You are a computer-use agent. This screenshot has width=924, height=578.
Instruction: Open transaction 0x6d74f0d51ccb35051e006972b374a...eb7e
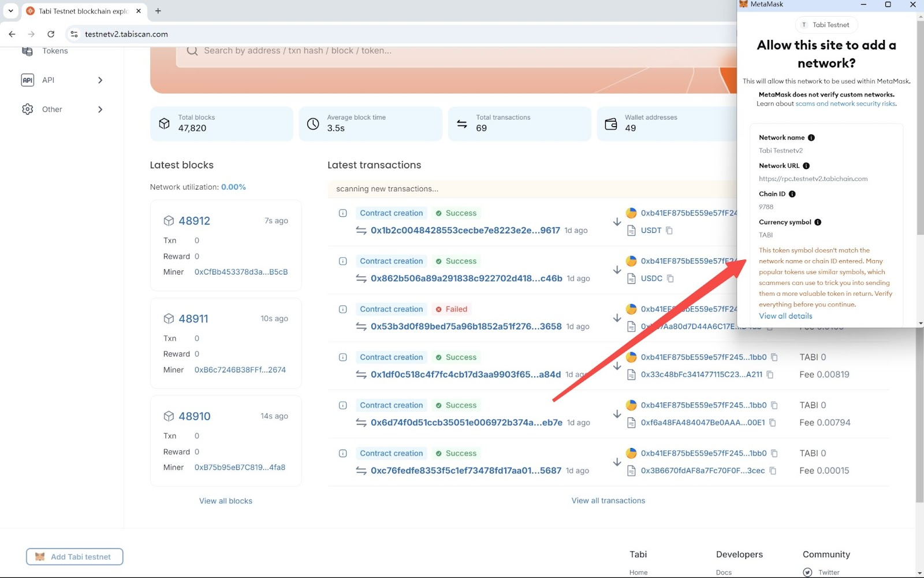[x=467, y=423]
